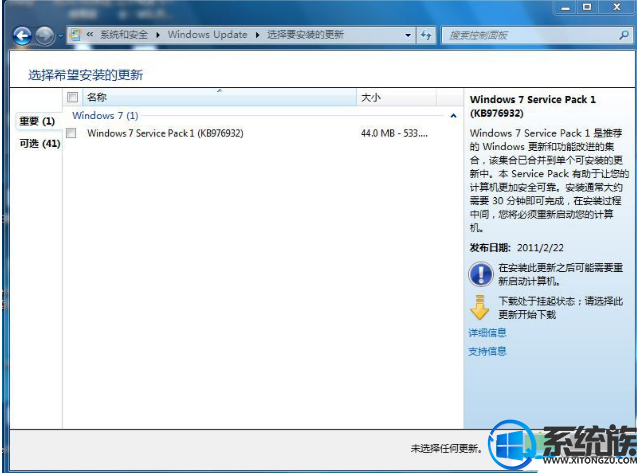Close the Windows Update window
The width and height of the screenshot is (637, 473).
(617, 7)
